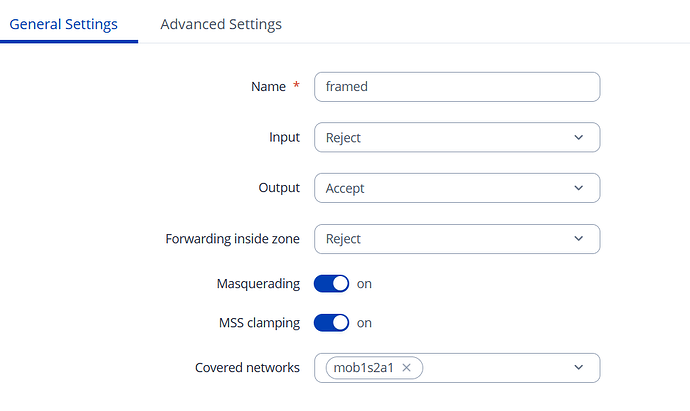Remove the mob1s2a1 network tag
Screen dimensions: 690x411
click(x=407, y=368)
